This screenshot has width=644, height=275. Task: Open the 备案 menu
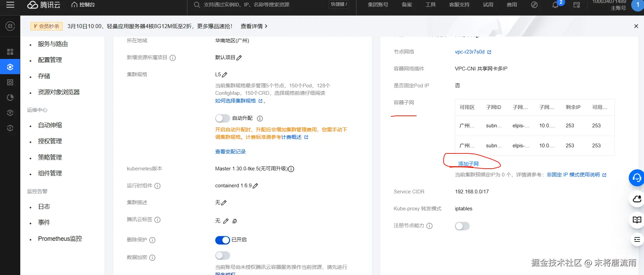[407, 5]
